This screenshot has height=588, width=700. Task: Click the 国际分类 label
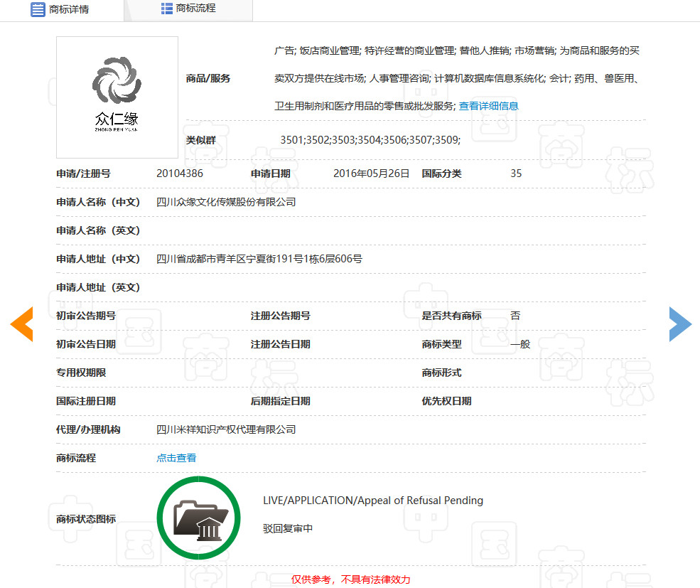point(441,173)
